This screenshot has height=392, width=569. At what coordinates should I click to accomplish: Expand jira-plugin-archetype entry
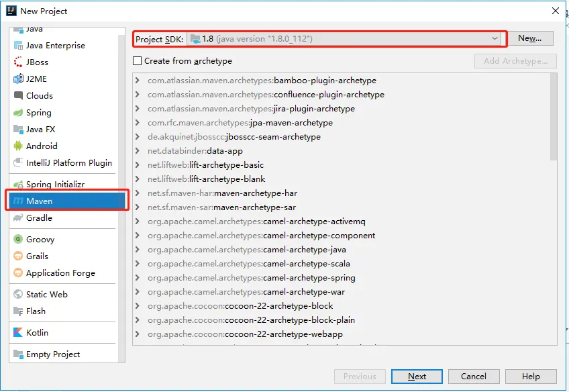(137, 109)
